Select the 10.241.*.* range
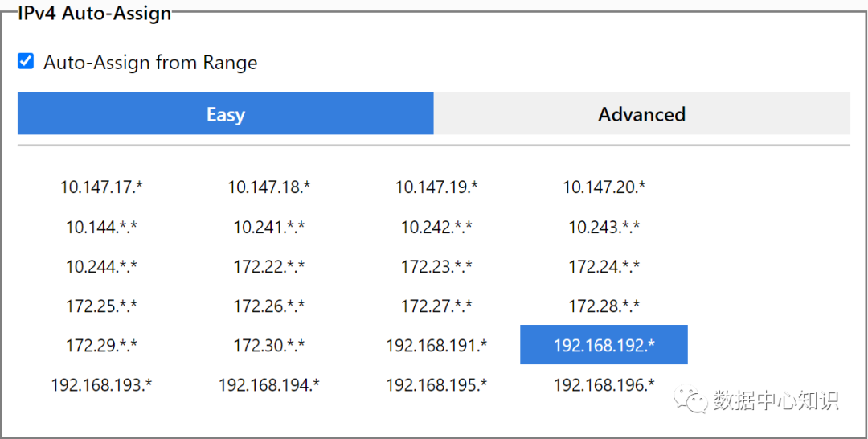868x439 pixels. (269, 228)
